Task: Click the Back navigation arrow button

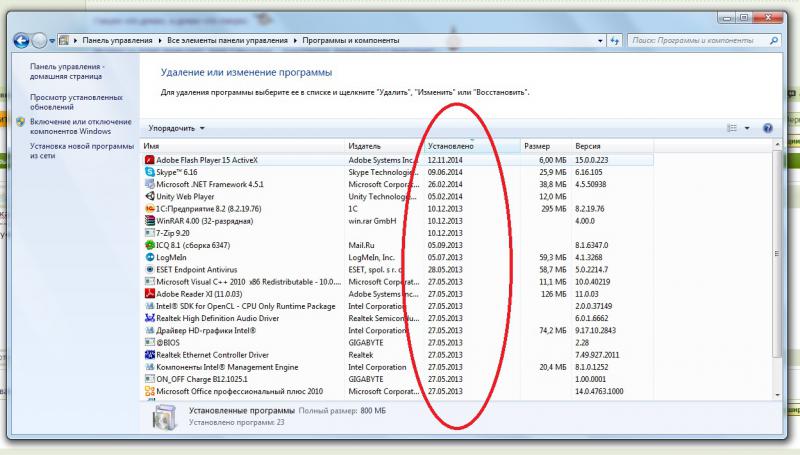Action: [x=21, y=40]
